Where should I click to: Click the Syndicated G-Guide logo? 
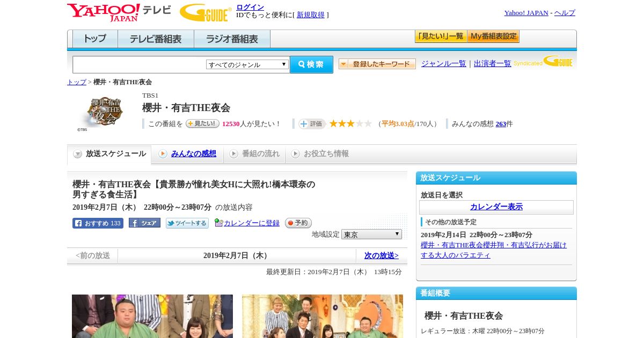click(x=543, y=61)
